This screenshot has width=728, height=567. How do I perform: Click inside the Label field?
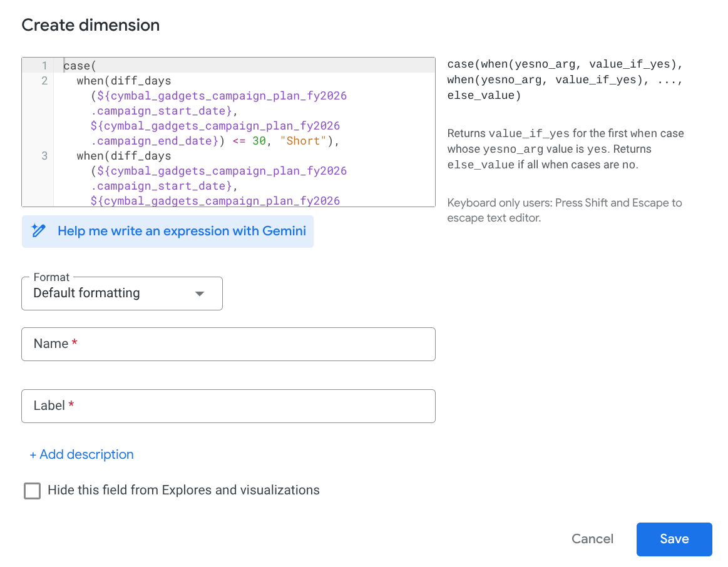228,406
